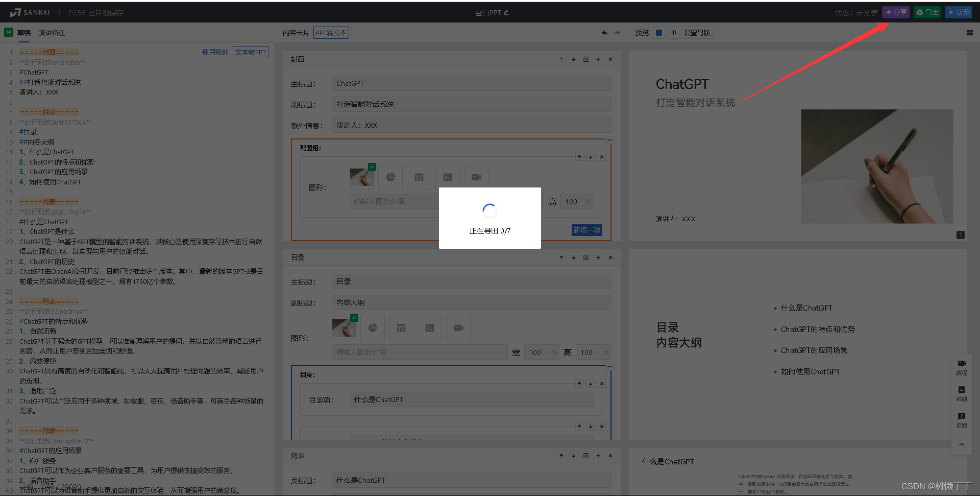This screenshot has width=980, height=496.
Task: Open the 反馈 feedback sidebar icon
Action: (x=962, y=420)
